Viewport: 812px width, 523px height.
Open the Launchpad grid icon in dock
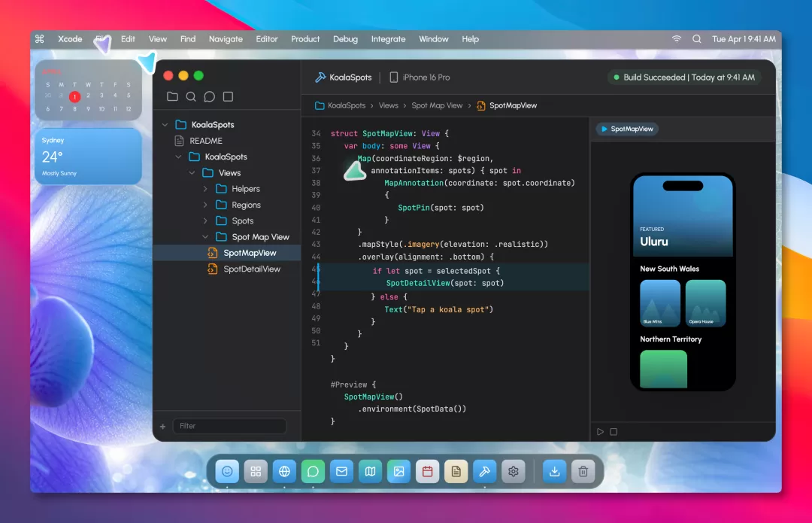click(256, 471)
